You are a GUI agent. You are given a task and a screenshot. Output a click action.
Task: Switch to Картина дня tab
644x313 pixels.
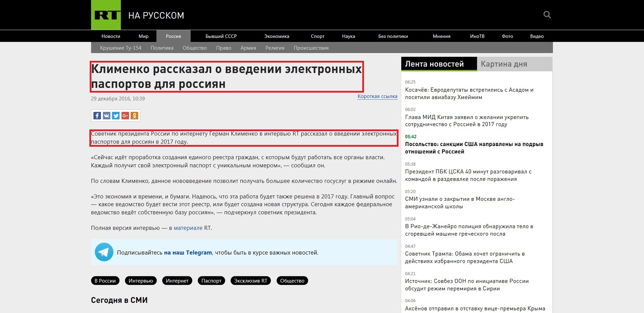(x=515, y=64)
